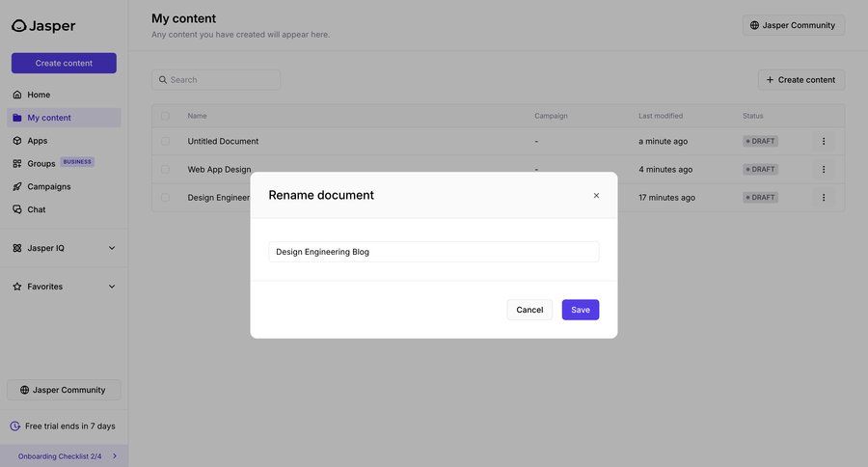Open Groups in sidebar

(64, 163)
